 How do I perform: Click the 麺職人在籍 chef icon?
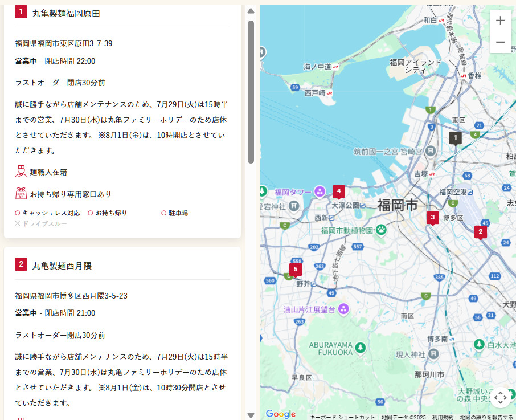[x=21, y=172]
